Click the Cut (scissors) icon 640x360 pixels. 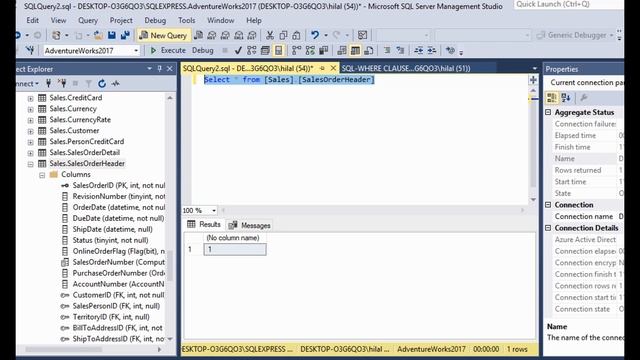(269, 36)
